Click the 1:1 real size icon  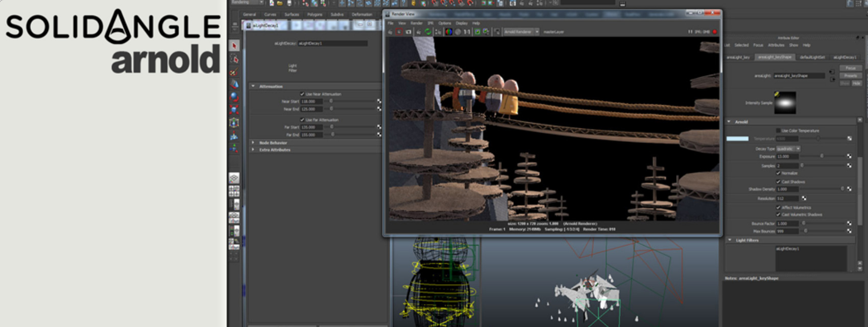point(467,32)
